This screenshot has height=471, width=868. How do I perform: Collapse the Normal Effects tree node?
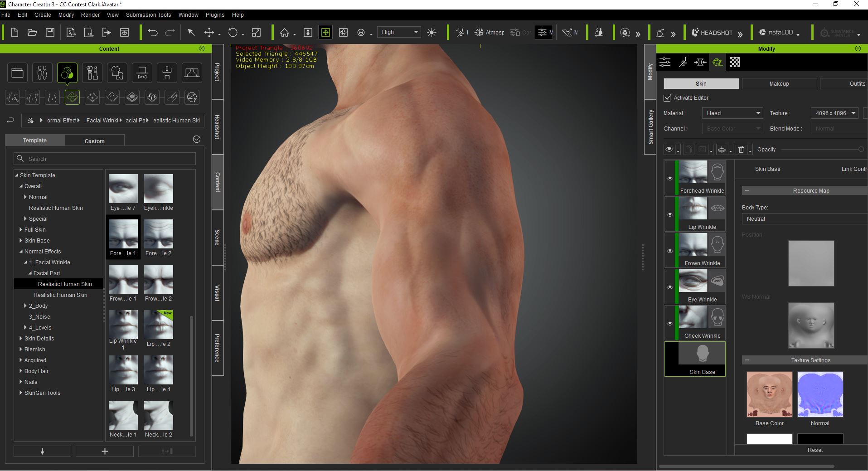click(x=21, y=251)
